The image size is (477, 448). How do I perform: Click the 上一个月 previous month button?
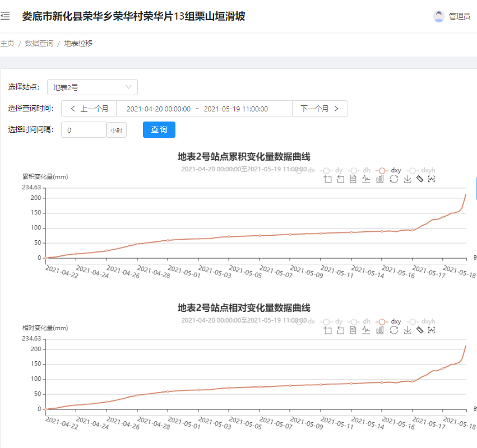click(x=89, y=109)
